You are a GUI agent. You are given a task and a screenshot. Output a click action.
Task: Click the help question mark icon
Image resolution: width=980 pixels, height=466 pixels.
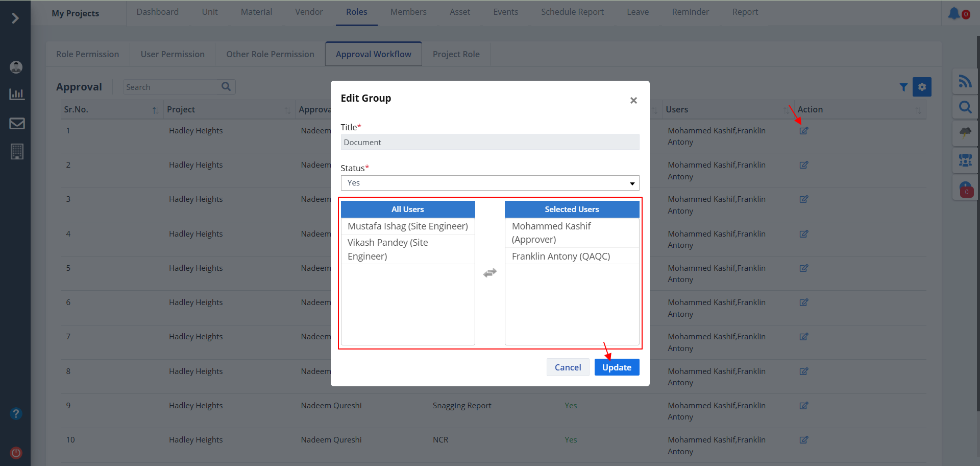(16, 413)
